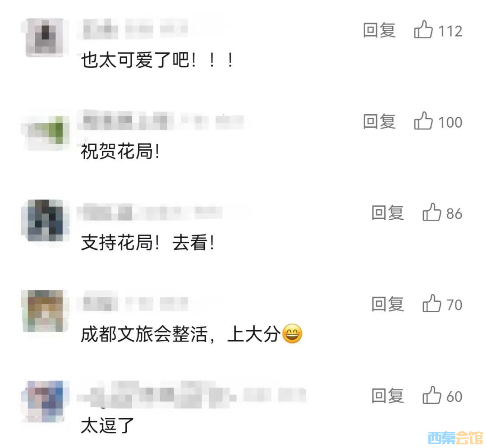Tap thumbs-up on '支持花局！去看！' comment
This screenshot has width=487, height=448.
coord(432,212)
